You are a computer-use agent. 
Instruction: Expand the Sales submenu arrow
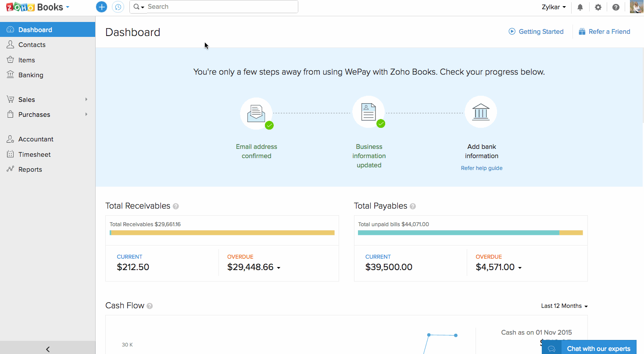(86, 99)
